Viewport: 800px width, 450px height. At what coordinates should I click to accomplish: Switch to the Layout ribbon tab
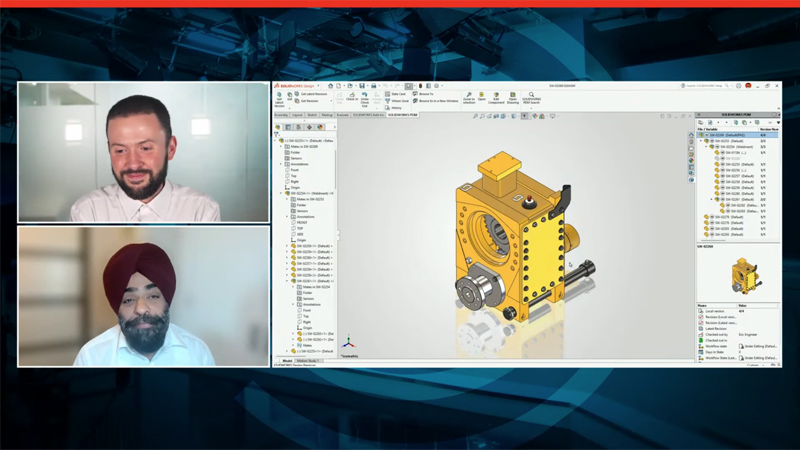click(297, 115)
